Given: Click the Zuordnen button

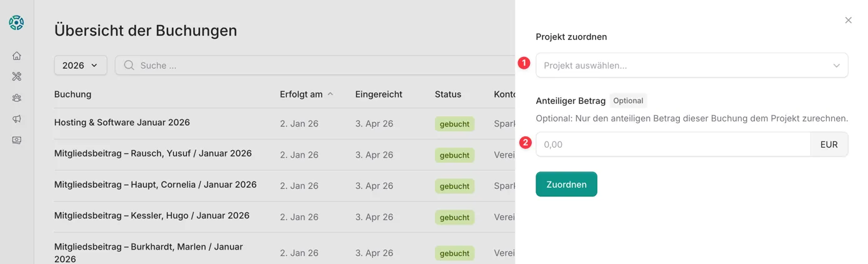Looking at the screenshot, I should 566,184.
